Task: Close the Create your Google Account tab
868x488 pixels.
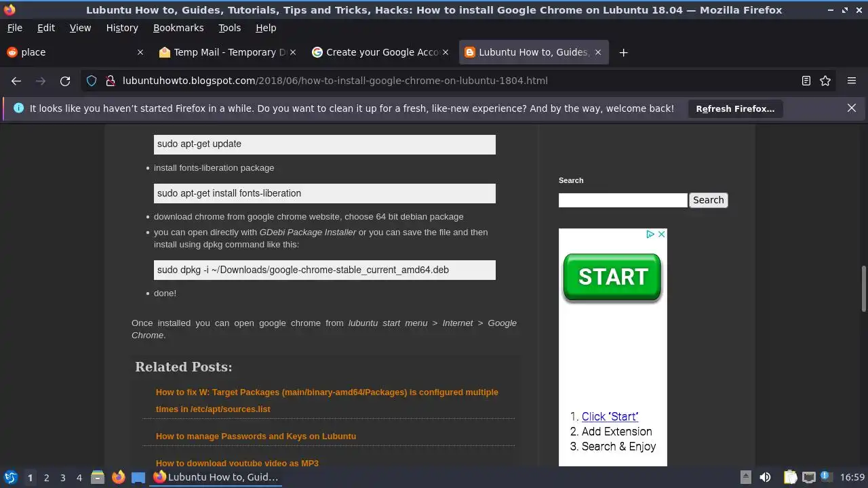Action: 446,52
